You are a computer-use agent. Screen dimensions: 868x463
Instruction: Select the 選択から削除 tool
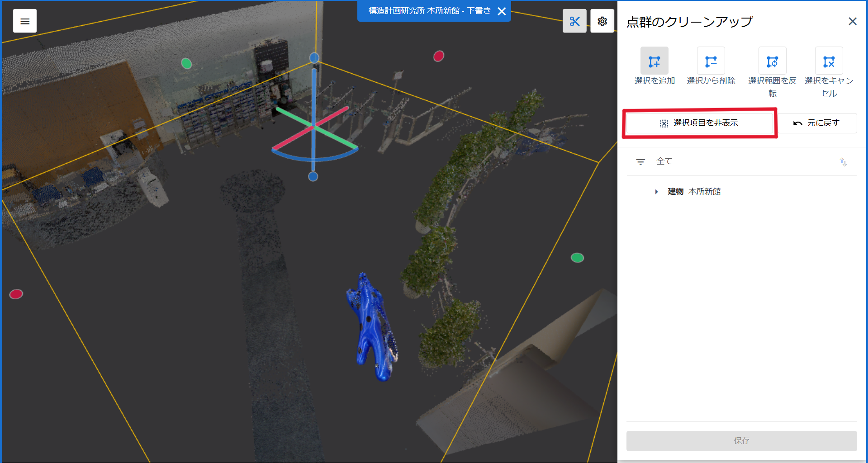pos(711,61)
